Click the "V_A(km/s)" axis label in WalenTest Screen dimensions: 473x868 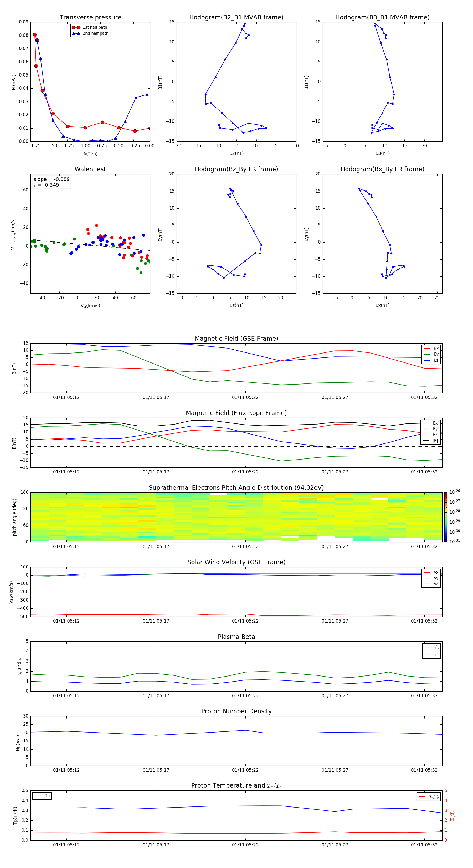coord(90,306)
